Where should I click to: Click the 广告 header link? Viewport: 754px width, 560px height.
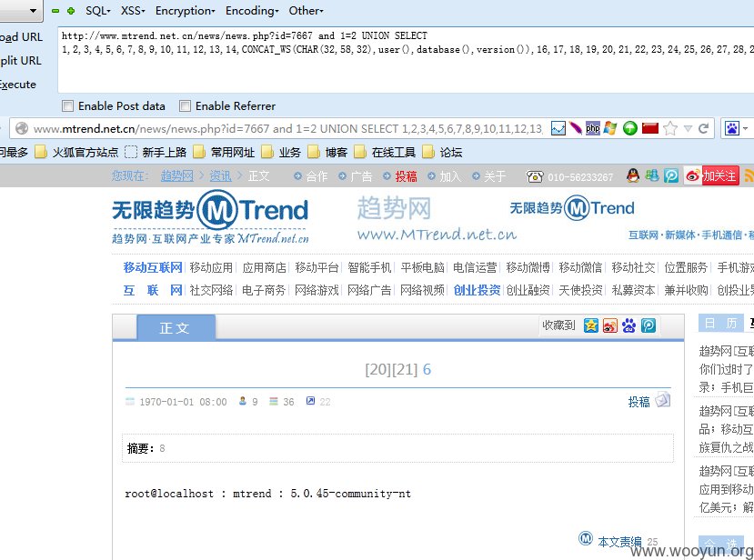(x=361, y=176)
